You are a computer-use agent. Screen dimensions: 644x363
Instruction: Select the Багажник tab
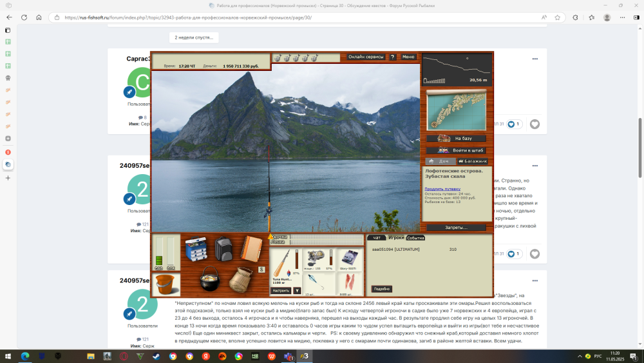click(x=472, y=161)
